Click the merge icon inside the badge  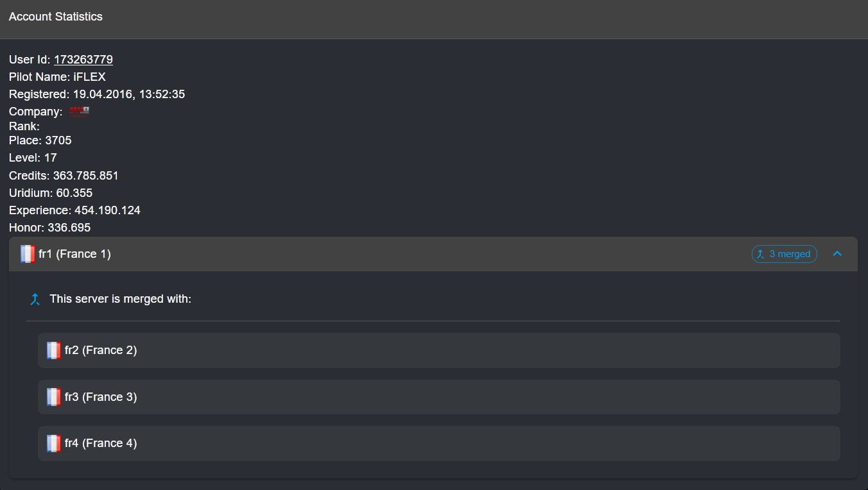pyautogui.click(x=761, y=254)
